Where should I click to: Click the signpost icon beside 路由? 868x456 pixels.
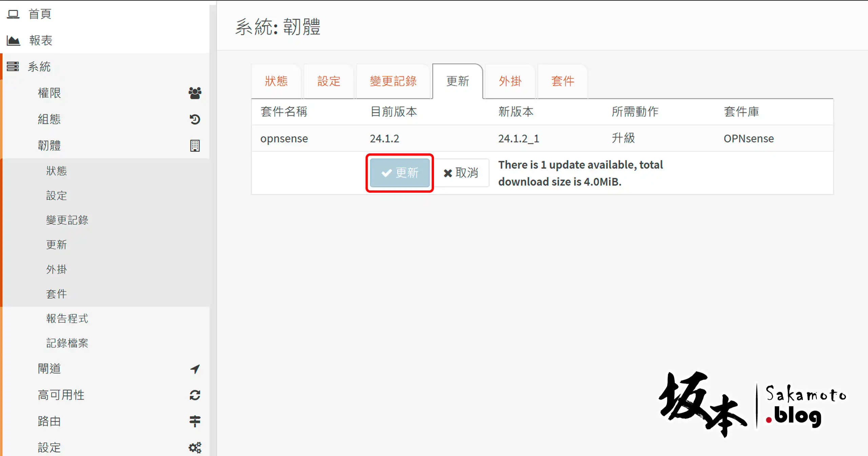[x=195, y=421]
